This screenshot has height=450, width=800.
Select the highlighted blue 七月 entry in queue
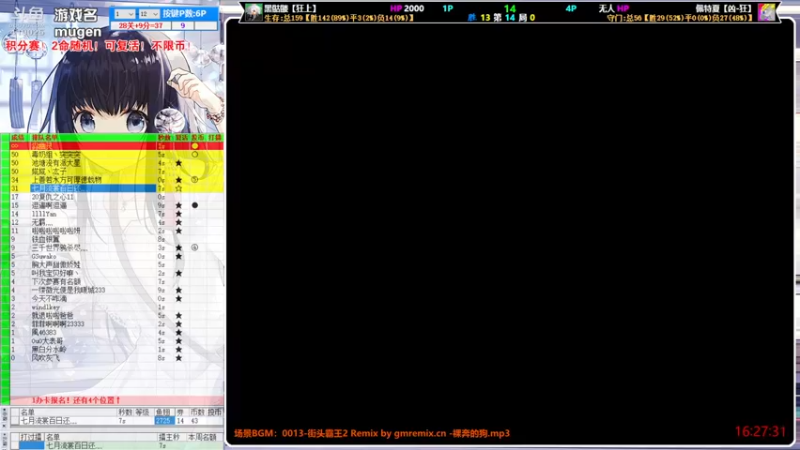click(93, 188)
